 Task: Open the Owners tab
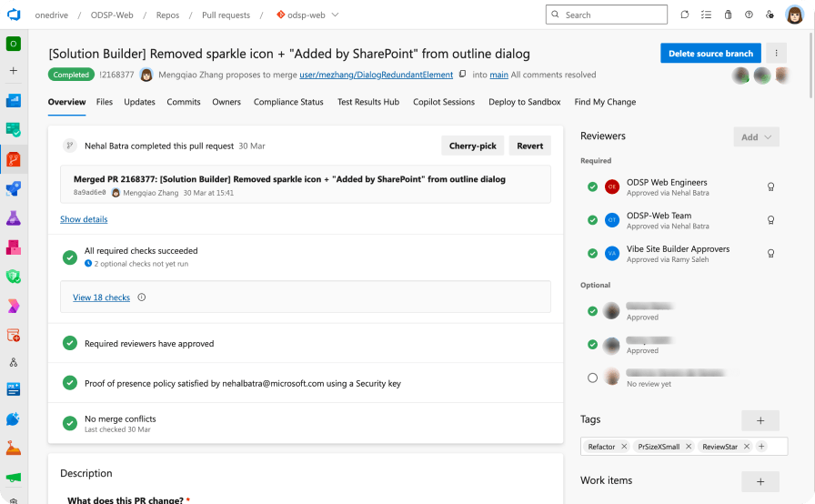(226, 102)
